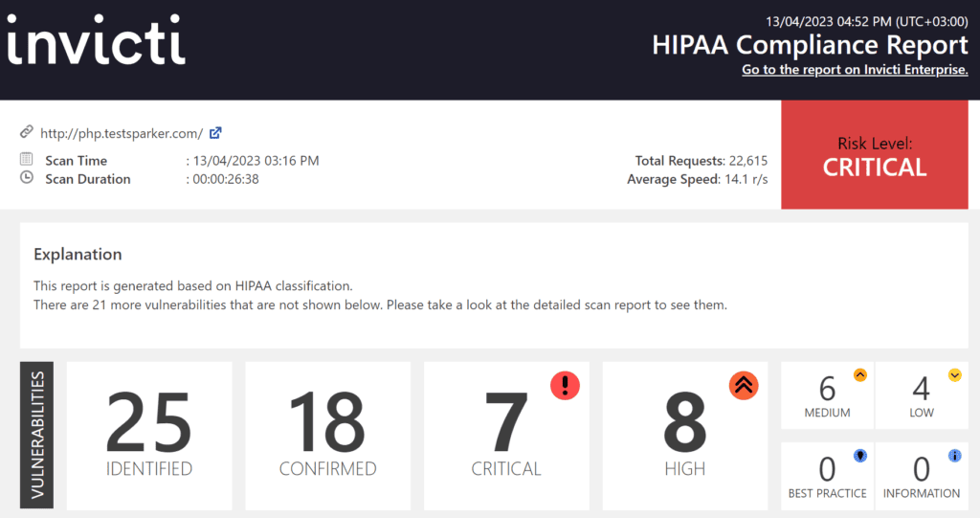Image resolution: width=980 pixels, height=518 pixels.
Task: Open the http://php.testsparker.com/ URL link
Action: coord(122,133)
